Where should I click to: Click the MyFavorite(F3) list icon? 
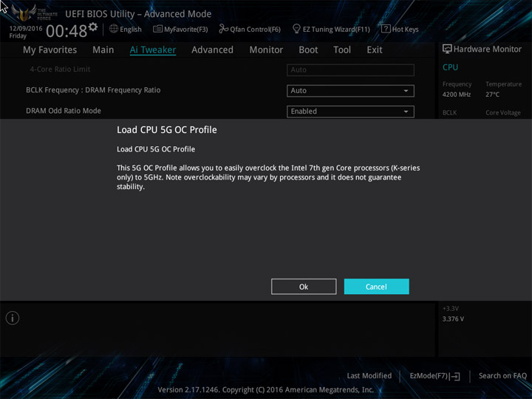[x=157, y=29]
